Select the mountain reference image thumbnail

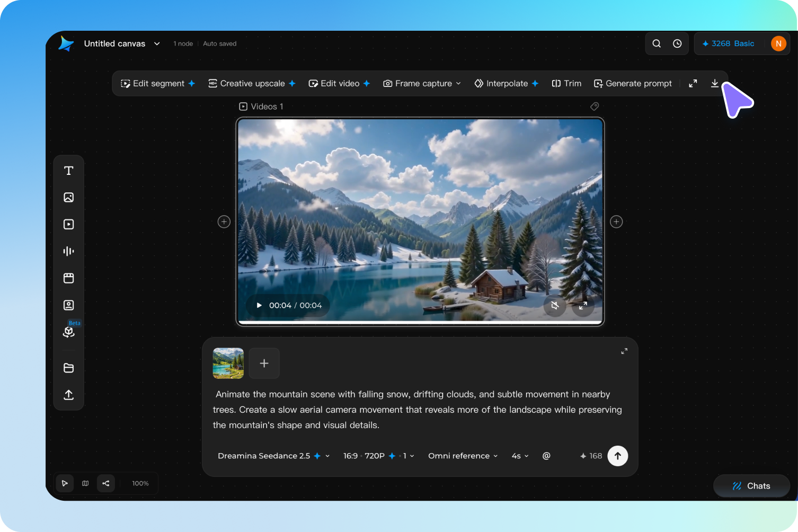click(x=228, y=363)
